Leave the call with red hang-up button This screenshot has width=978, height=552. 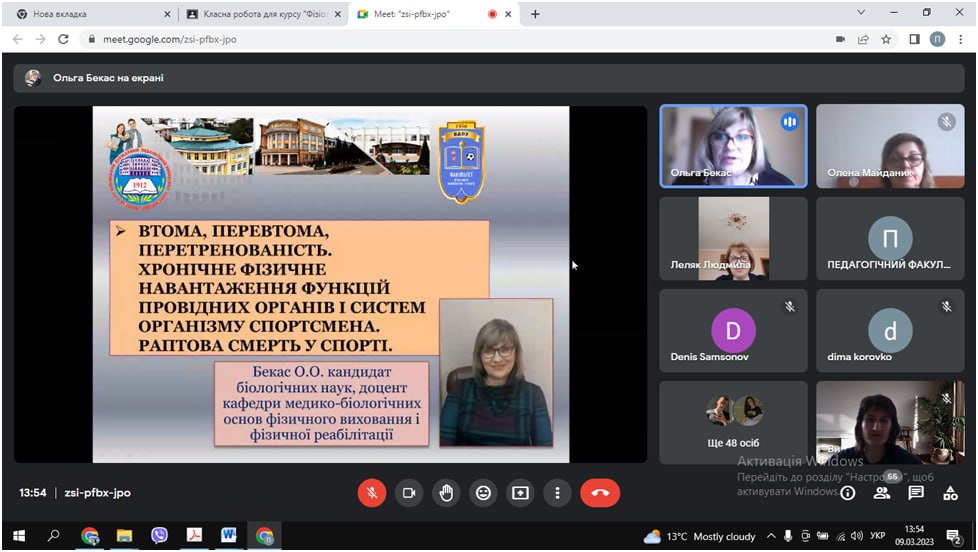600,493
